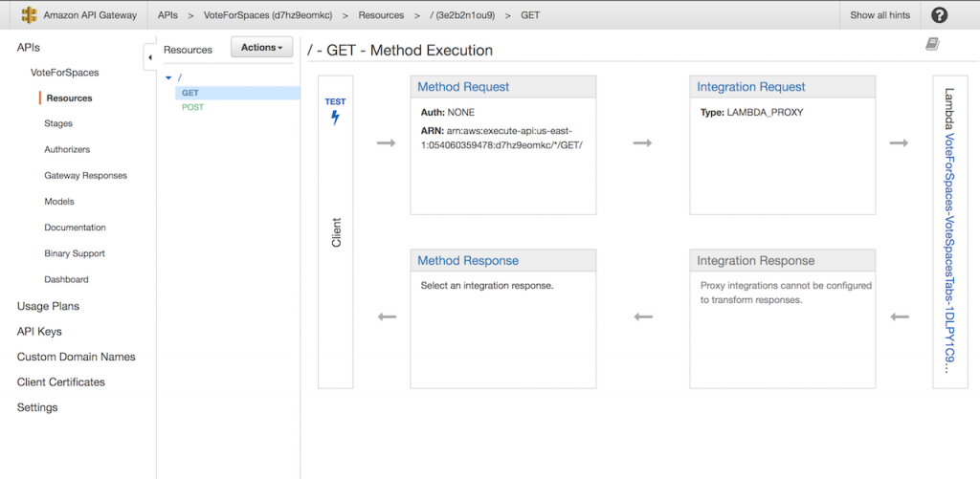Open Stages in the sidebar
This screenshot has height=479, width=980.
pyautogui.click(x=58, y=123)
